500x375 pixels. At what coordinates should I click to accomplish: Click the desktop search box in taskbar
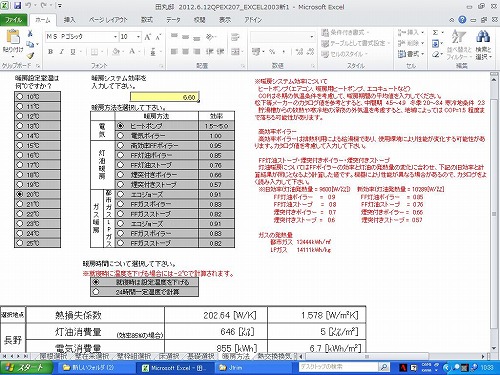(338, 367)
